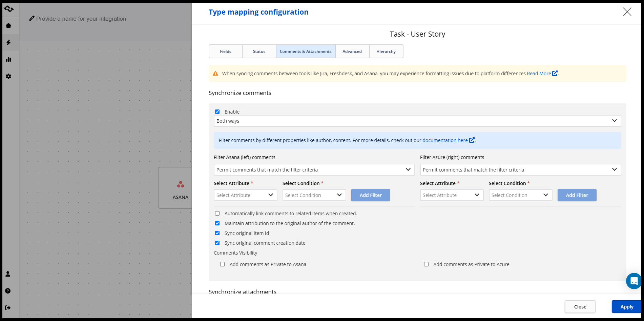The width and height of the screenshot is (644, 321).
Task: Uncheck Sync original comment creation date
Action: pos(217,243)
